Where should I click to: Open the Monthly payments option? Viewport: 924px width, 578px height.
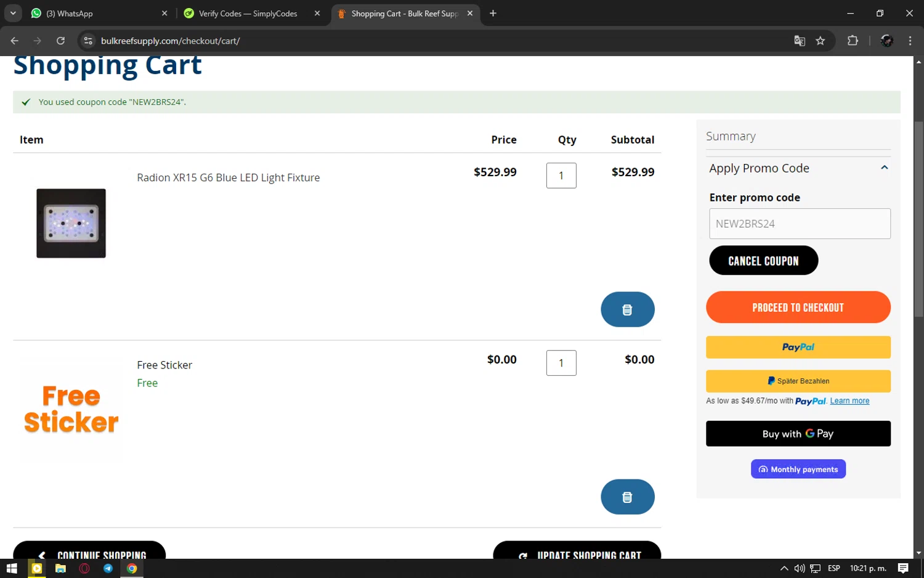point(798,469)
